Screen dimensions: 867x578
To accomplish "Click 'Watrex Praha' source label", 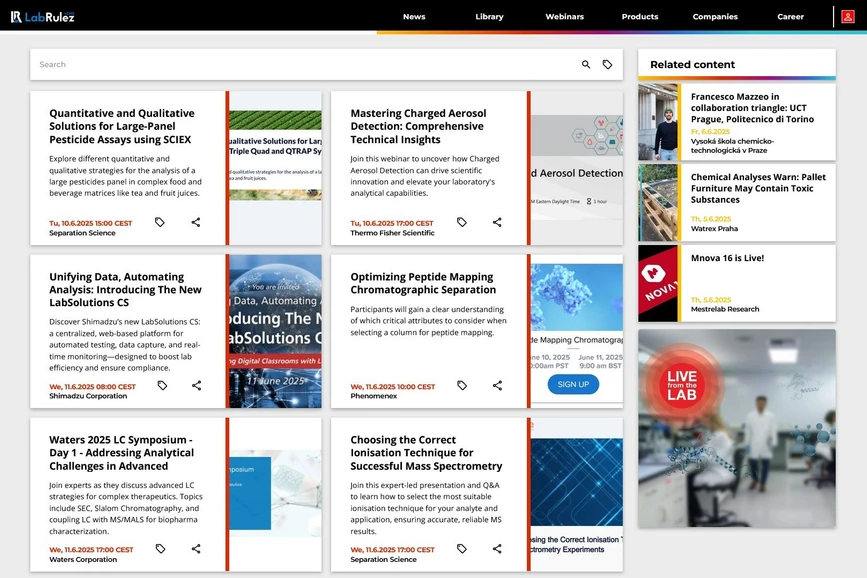I will (714, 228).
